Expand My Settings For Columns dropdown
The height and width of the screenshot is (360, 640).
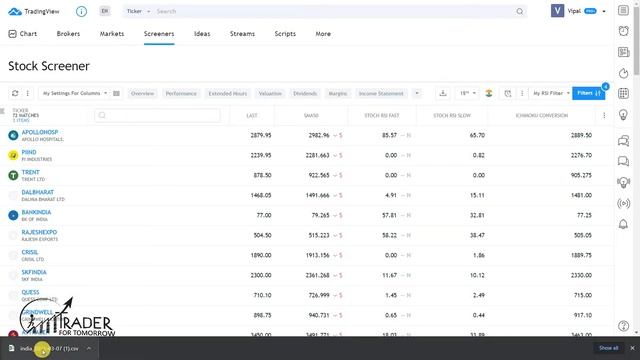click(75, 93)
